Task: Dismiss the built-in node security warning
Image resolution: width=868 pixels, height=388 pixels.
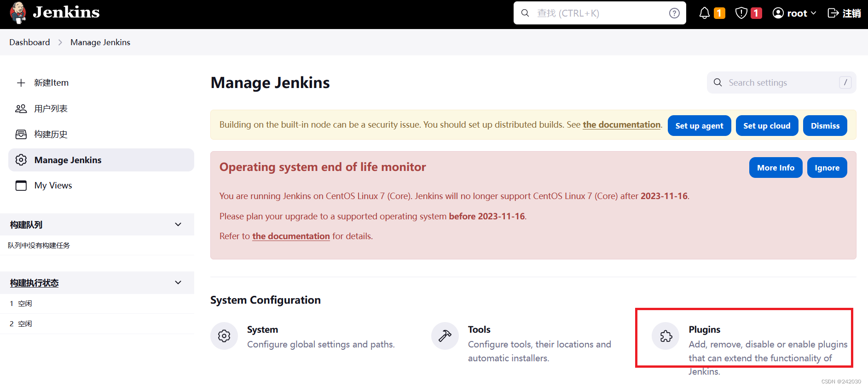Action: [825, 126]
